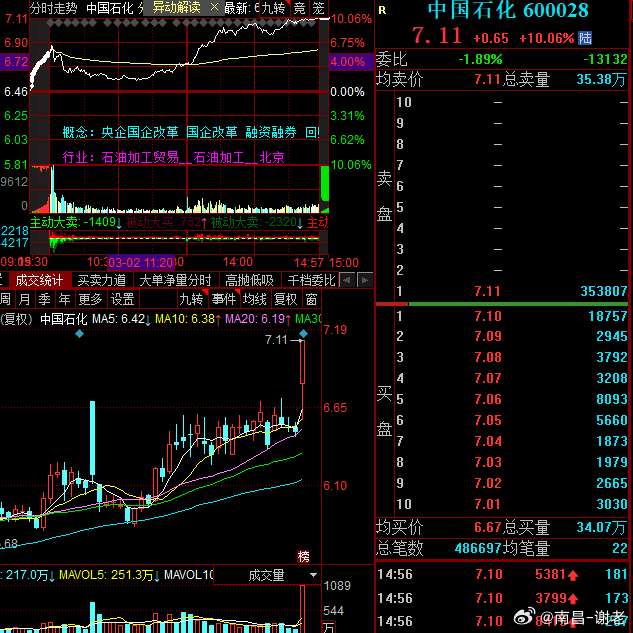The height and width of the screenshot is (633, 633).
Task: Click the 国企改革 concept link
Action: pos(212,132)
